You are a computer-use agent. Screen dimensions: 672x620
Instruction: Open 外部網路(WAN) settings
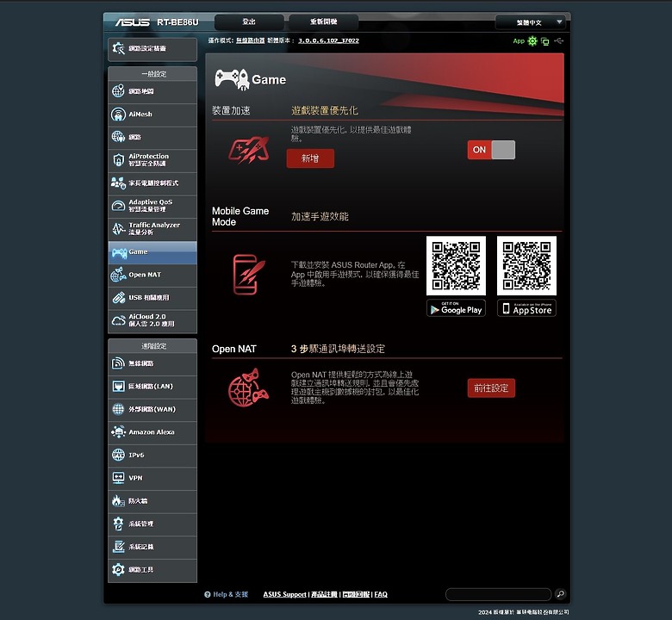point(152,409)
